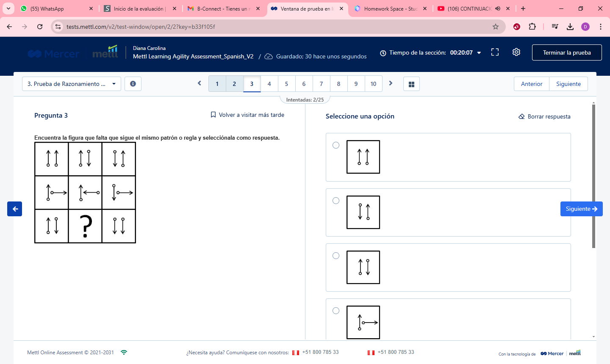Open the tab search dropdown arrow
610x364 pixels.
click(x=8, y=8)
